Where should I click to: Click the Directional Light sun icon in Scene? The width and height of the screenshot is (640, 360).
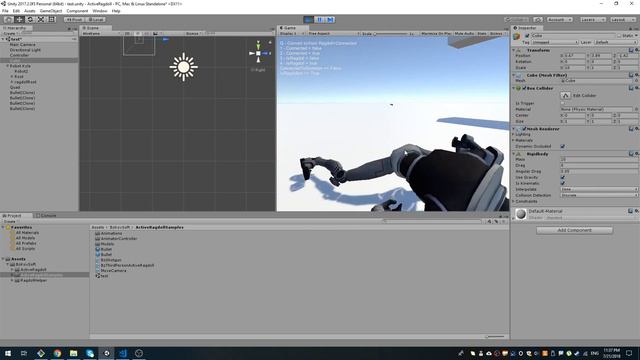(x=184, y=67)
